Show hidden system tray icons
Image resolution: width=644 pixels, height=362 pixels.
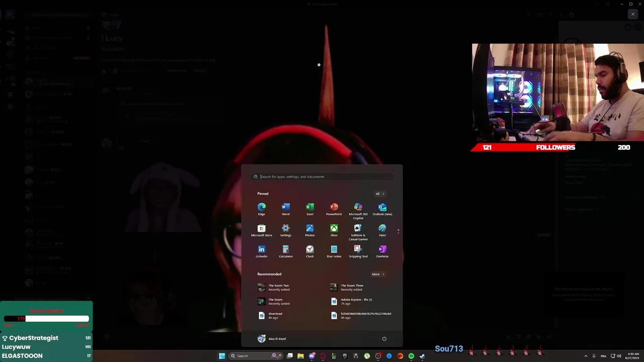(x=586, y=356)
